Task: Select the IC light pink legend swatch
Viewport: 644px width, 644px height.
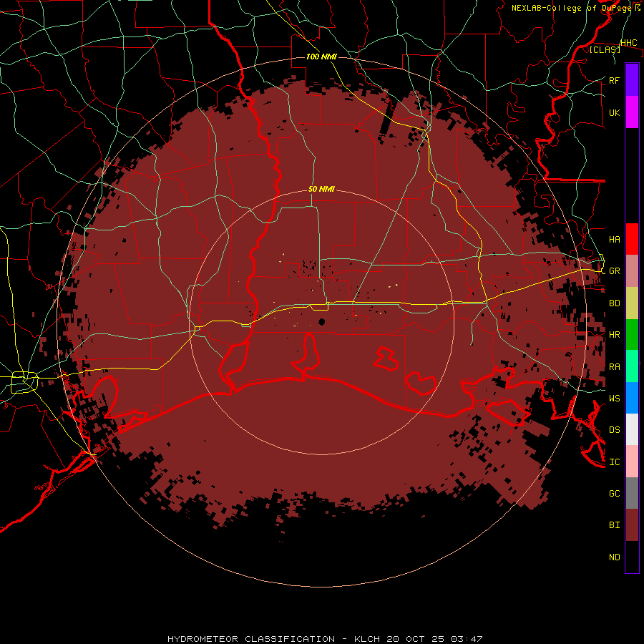Action: [632, 462]
